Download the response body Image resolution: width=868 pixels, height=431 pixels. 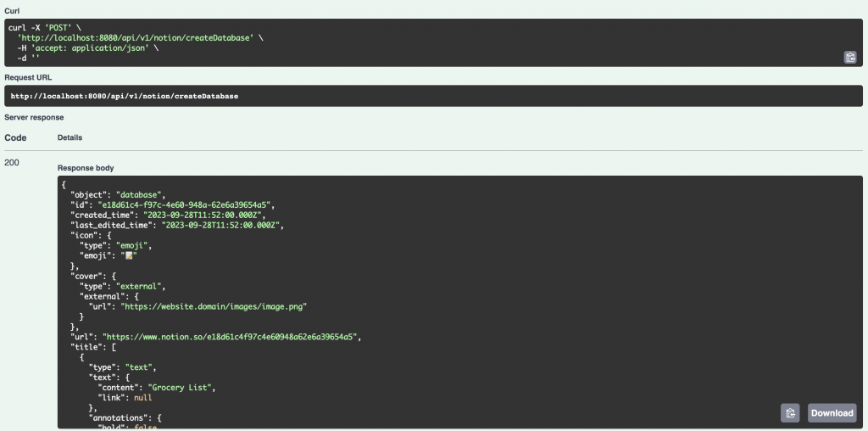[832, 413]
